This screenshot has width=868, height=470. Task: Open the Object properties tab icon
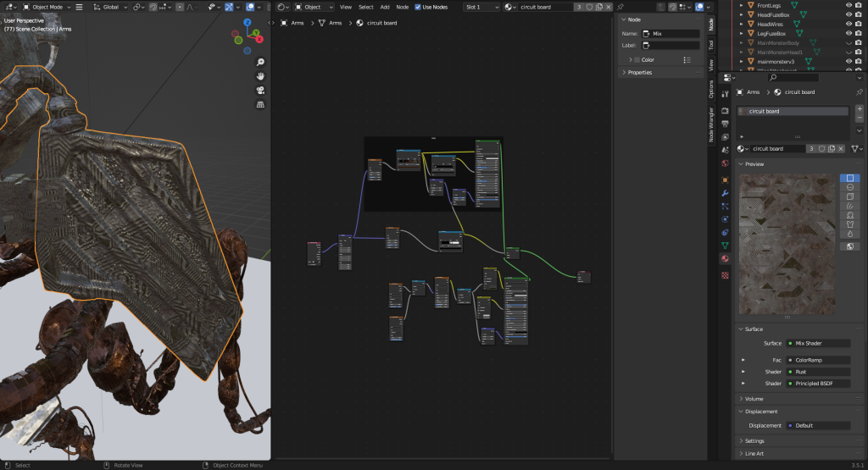click(x=726, y=180)
